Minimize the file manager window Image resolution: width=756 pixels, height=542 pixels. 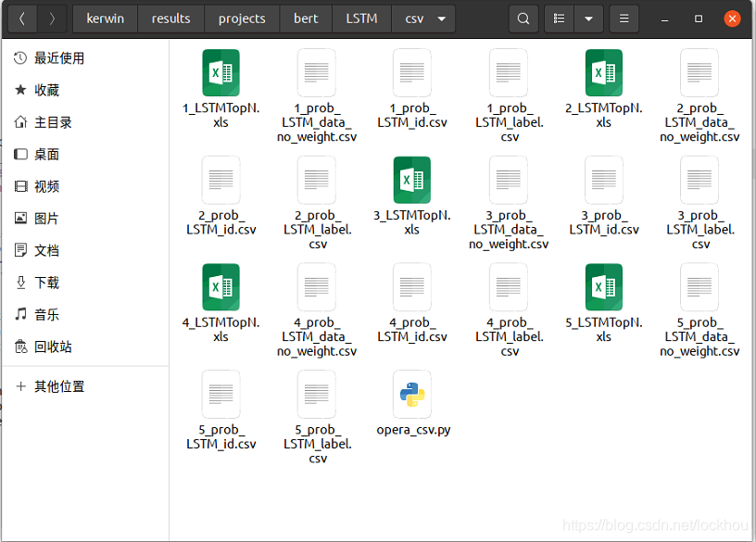[x=664, y=19]
